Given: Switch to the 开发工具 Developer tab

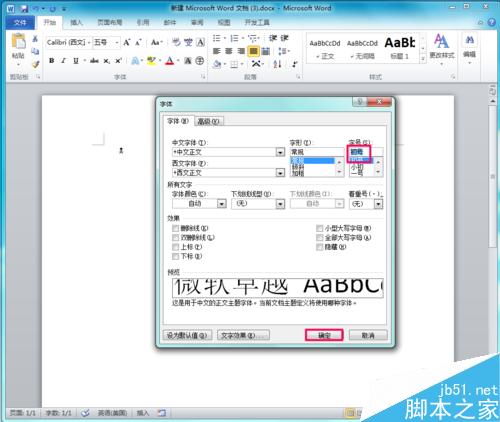Looking at the screenshot, I should pos(257,22).
